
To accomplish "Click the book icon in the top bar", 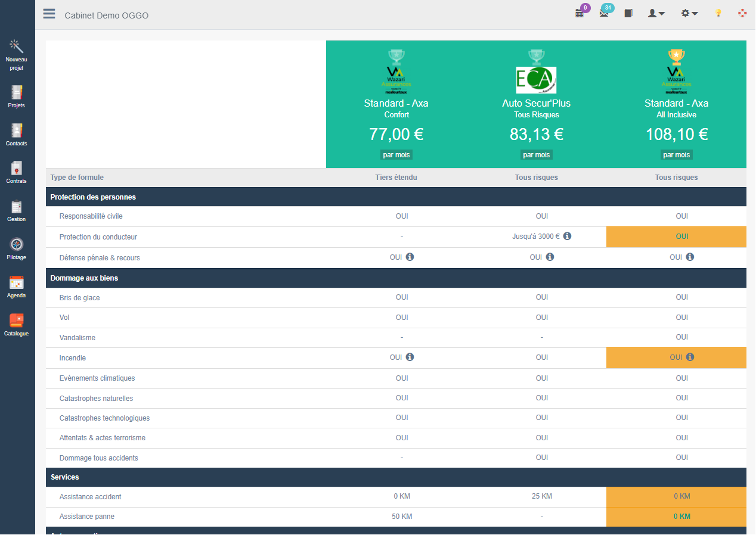I will [628, 13].
